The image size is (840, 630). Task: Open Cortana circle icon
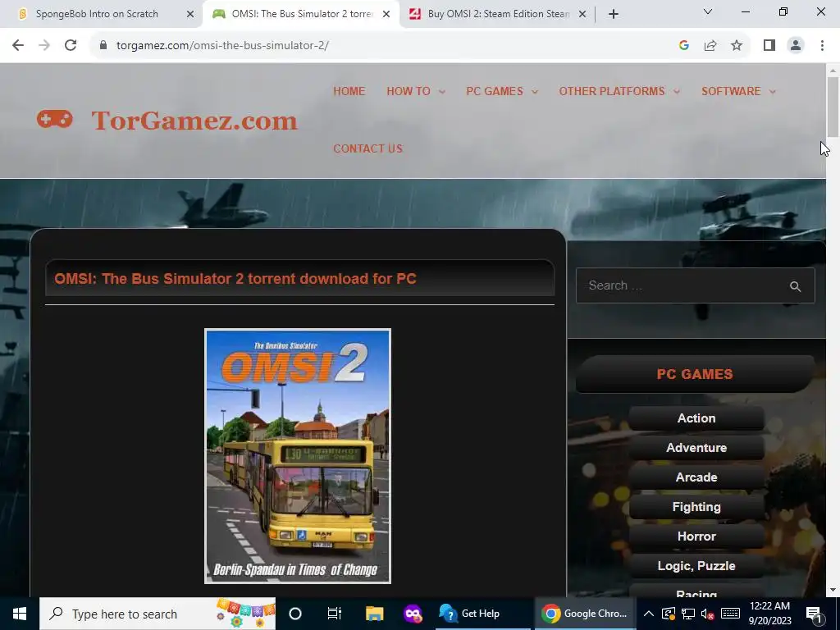[295, 614]
